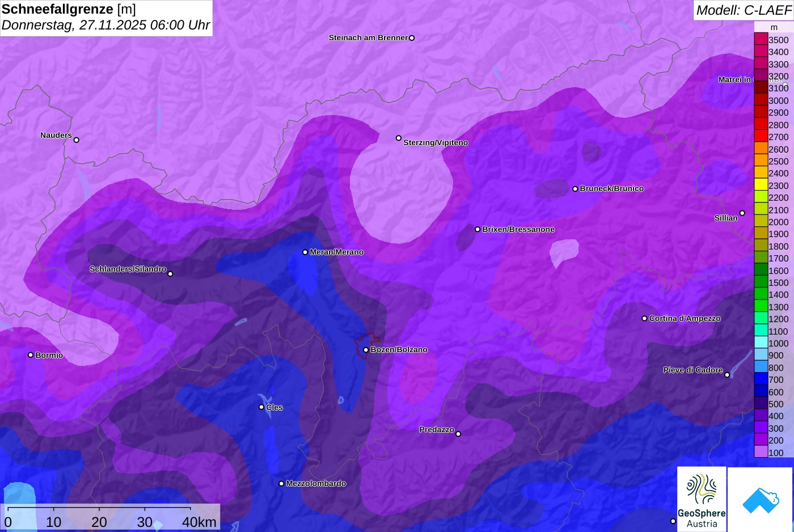Click the 700 m blue legend swatch
794x532 pixels.
[761, 379]
